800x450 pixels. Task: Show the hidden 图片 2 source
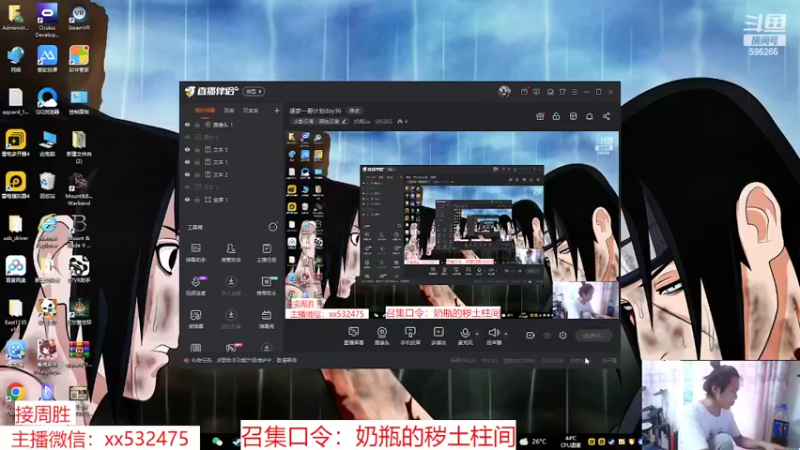point(187,137)
